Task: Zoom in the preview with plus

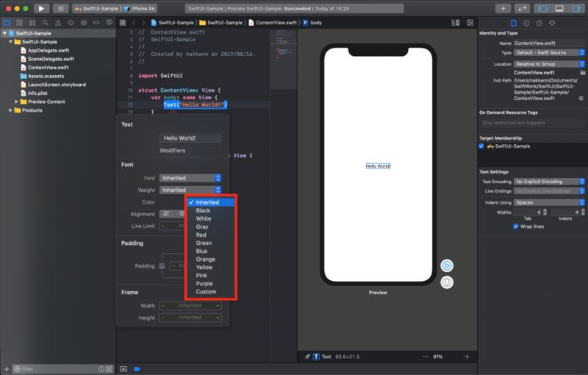Action: (467, 357)
